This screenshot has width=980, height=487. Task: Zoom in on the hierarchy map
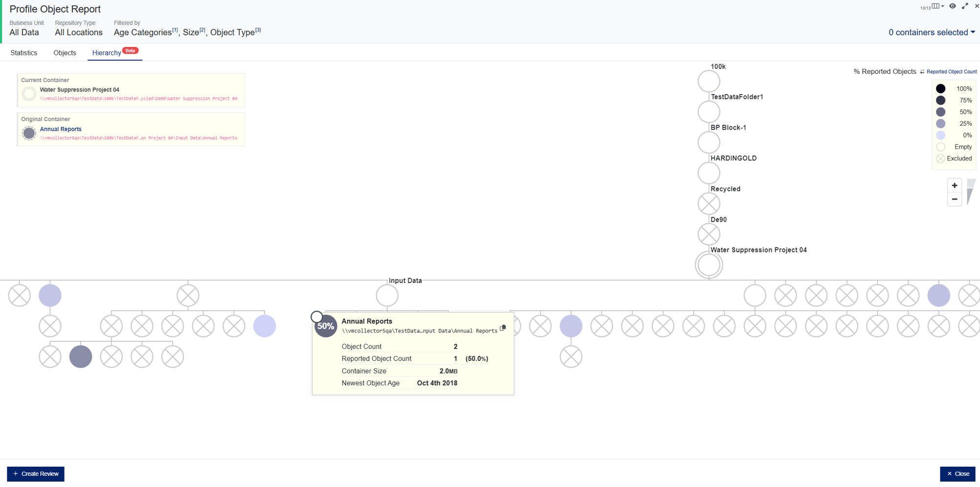click(955, 185)
